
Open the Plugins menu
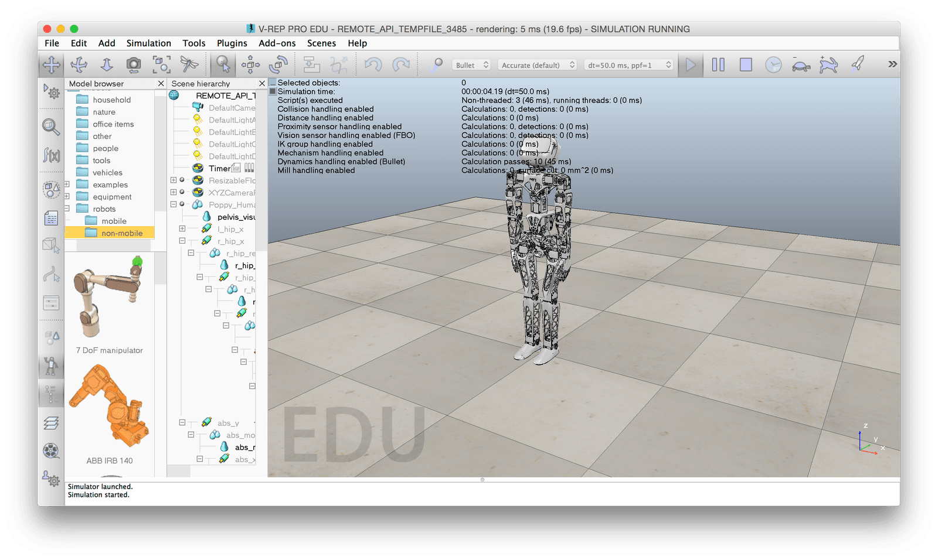coord(232,43)
